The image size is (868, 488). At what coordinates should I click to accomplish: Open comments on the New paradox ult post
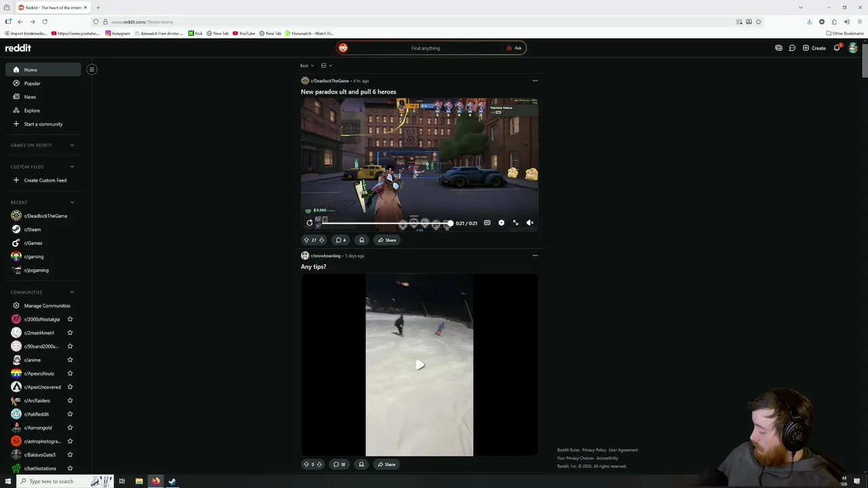pyautogui.click(x=340, y=240)
